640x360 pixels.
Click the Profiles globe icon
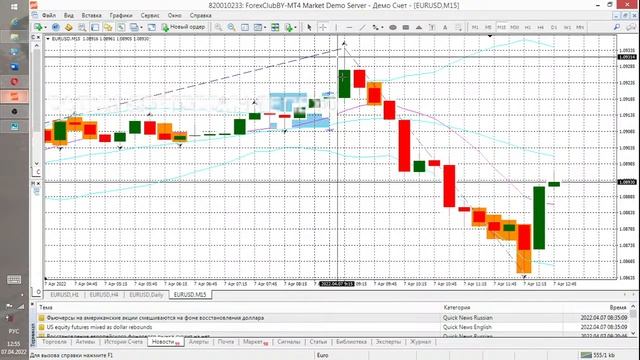coord(56,27)
